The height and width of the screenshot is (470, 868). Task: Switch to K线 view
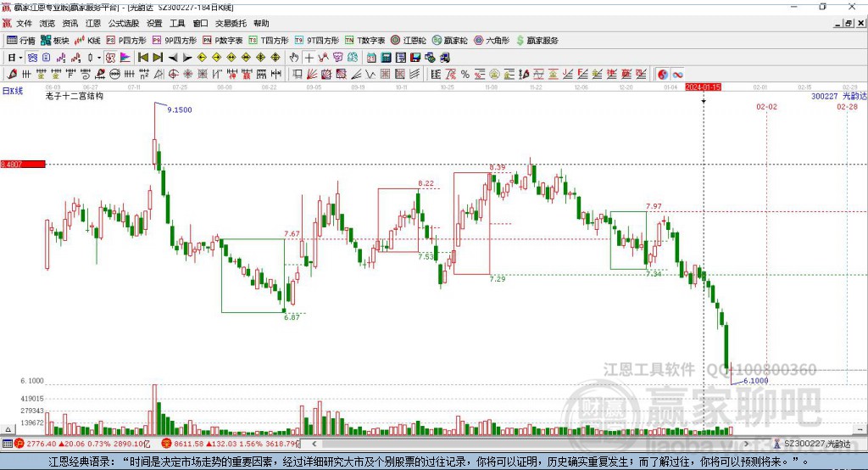(87, 41)
